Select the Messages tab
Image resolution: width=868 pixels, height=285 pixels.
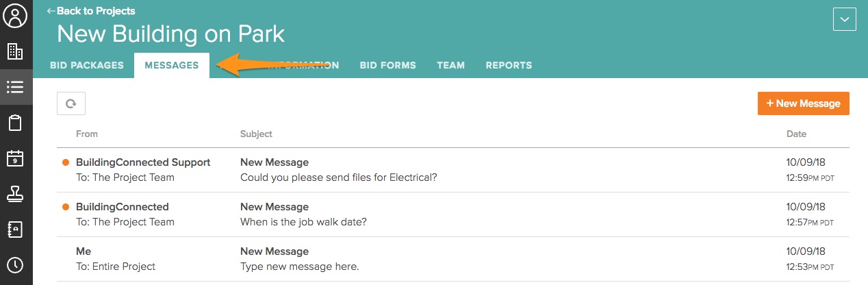171,66
